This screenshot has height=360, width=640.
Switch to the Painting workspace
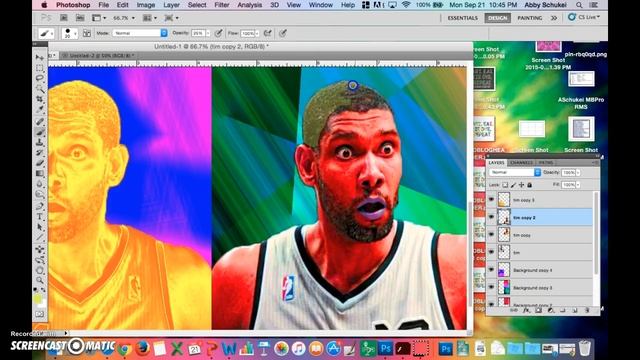pyautogui.click(x=530, y=18)
